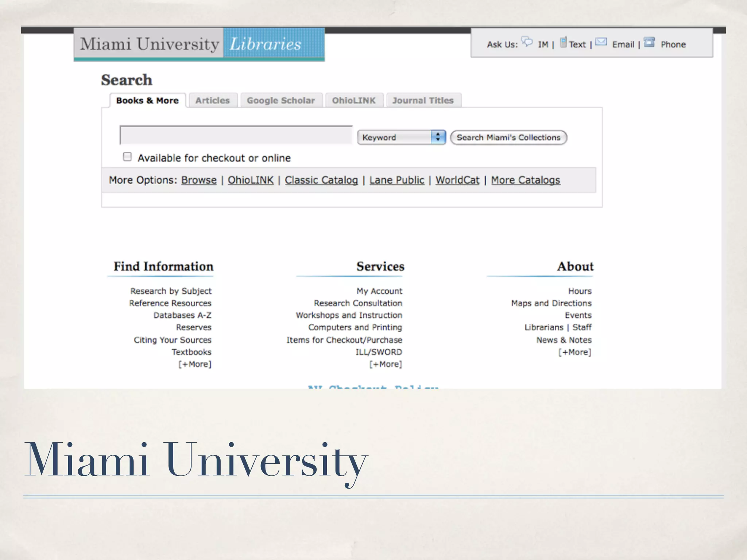Click Search Miami's Collections button
Screen dimensions: 747x560
tap(508, 137)
